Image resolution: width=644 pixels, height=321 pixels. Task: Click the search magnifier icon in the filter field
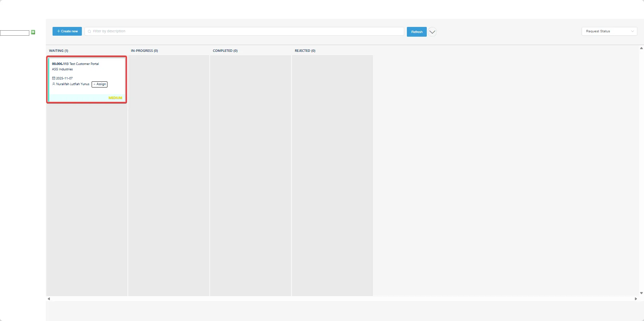coord(89,31)
